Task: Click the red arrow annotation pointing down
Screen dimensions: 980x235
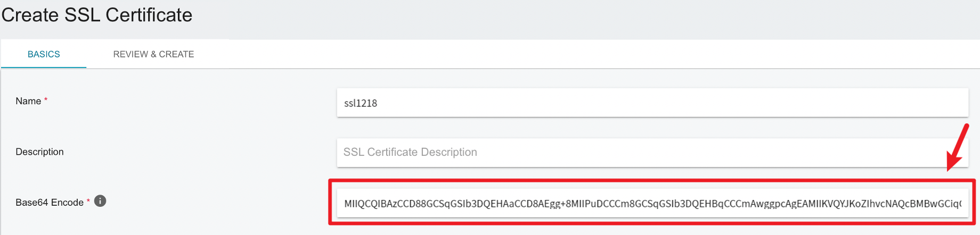Action: click(957, 148)
